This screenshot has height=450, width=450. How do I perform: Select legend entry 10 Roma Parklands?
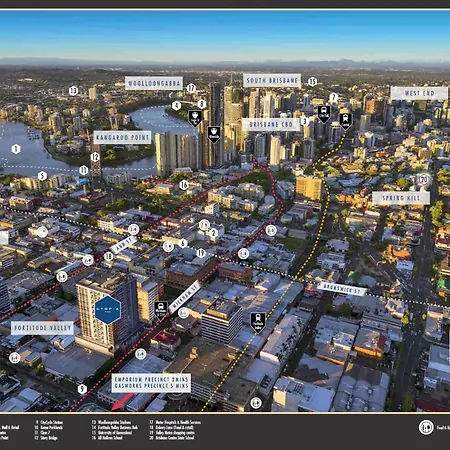(x=49, y=427)
